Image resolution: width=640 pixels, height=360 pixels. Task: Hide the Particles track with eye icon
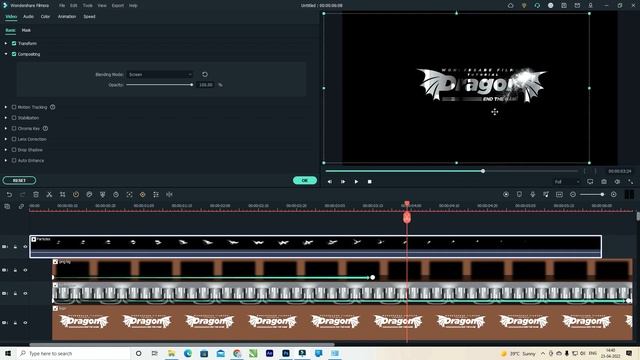pyautogui.click(x=25, y=247)
